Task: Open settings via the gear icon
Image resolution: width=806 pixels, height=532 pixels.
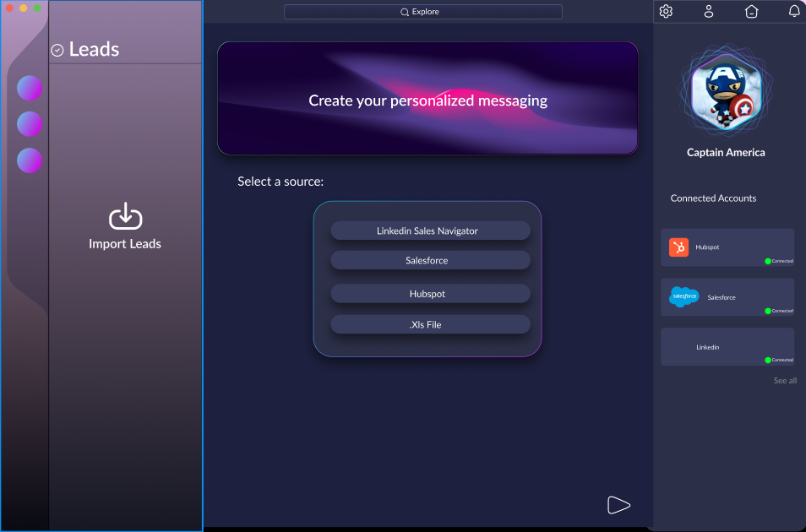Action: (x=666, y=11)
